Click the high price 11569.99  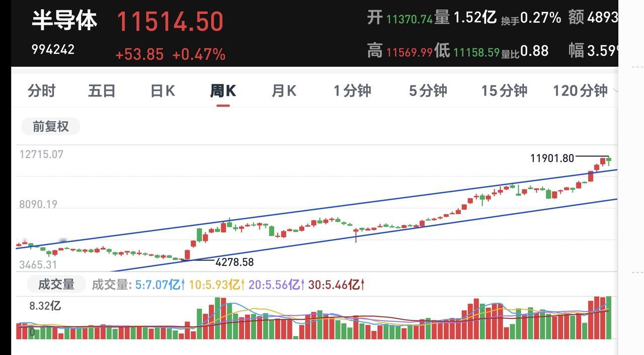[410, 52]
